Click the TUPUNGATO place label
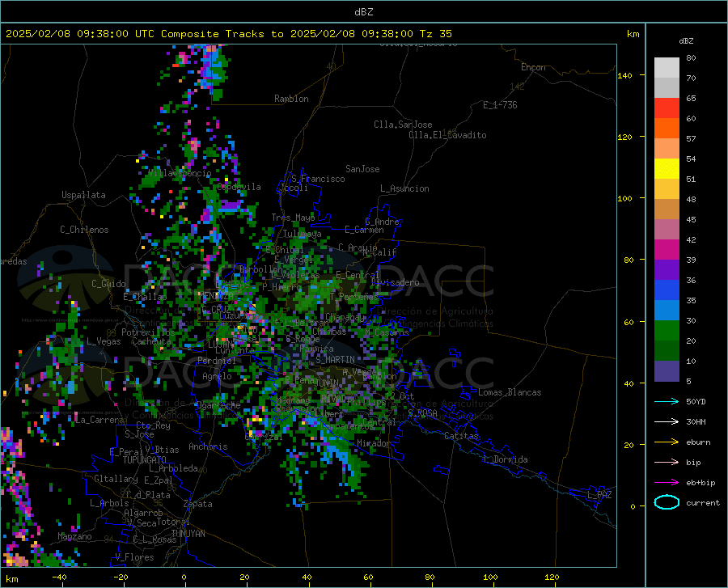This screenshot has height=588, width=728. 145,460
